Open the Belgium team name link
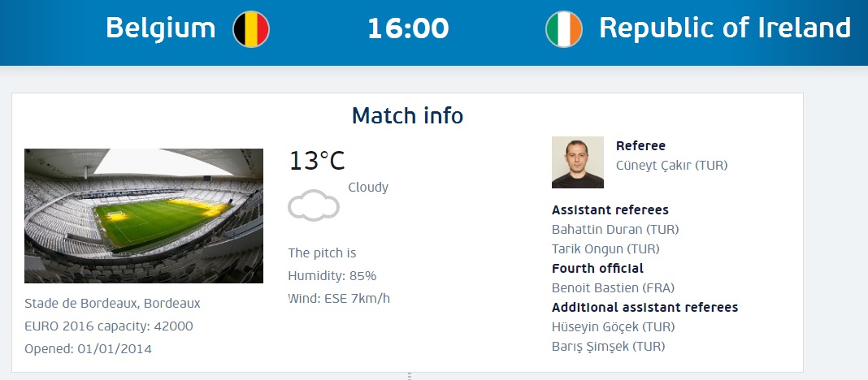Screen dimensions: 868x380 [161, 28]
